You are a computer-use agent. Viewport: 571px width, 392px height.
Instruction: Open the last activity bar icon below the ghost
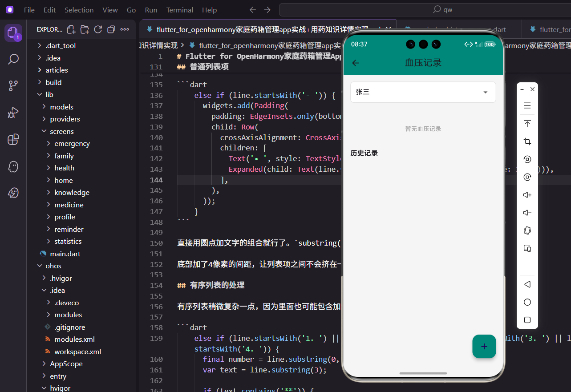tap(13, 193)
